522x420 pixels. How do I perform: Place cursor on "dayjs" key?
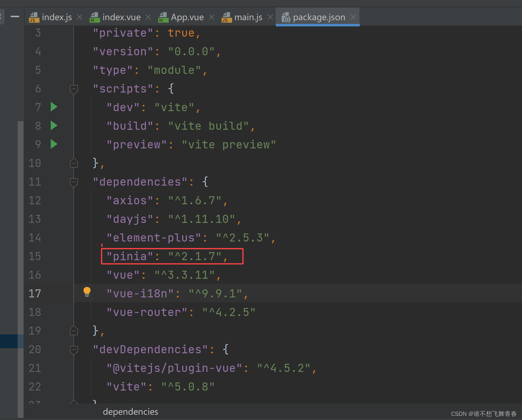(x=130, y=219)
